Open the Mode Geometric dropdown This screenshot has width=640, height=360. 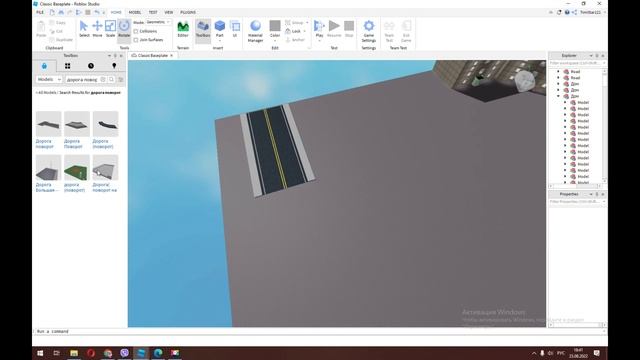coord(158,22)
